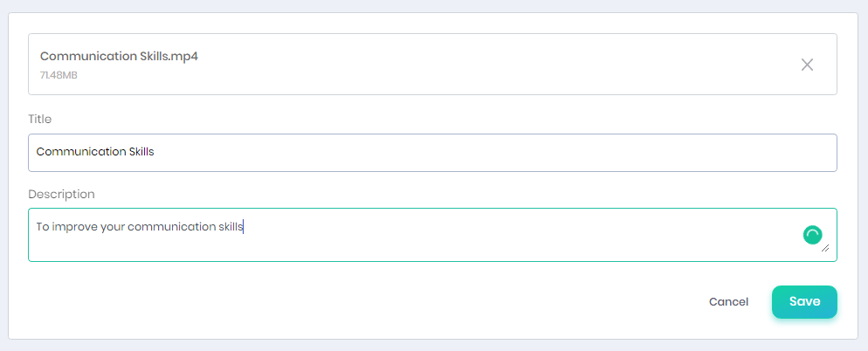The width and height of the screenshot is (868, 351).
Task: Click the Description field label
Action: click(61, 195)
